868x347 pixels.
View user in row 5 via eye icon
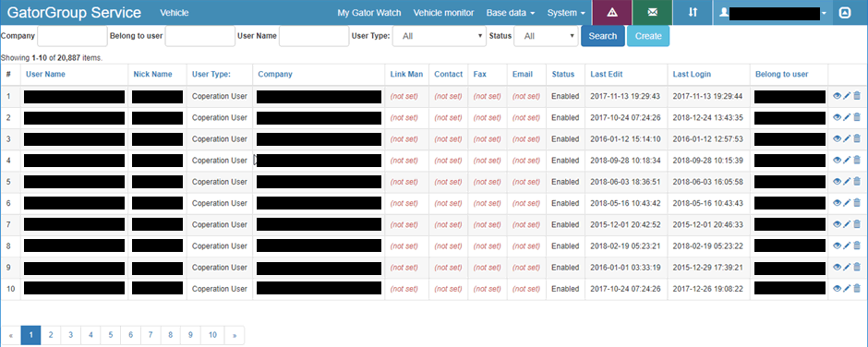(x=837, y=182)
